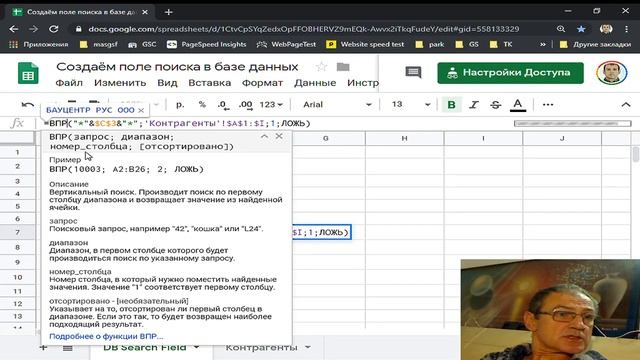Collapse the ВПР function help panel
The width and height of the screenshot is (640, 360).
click(x=264, y=136)
